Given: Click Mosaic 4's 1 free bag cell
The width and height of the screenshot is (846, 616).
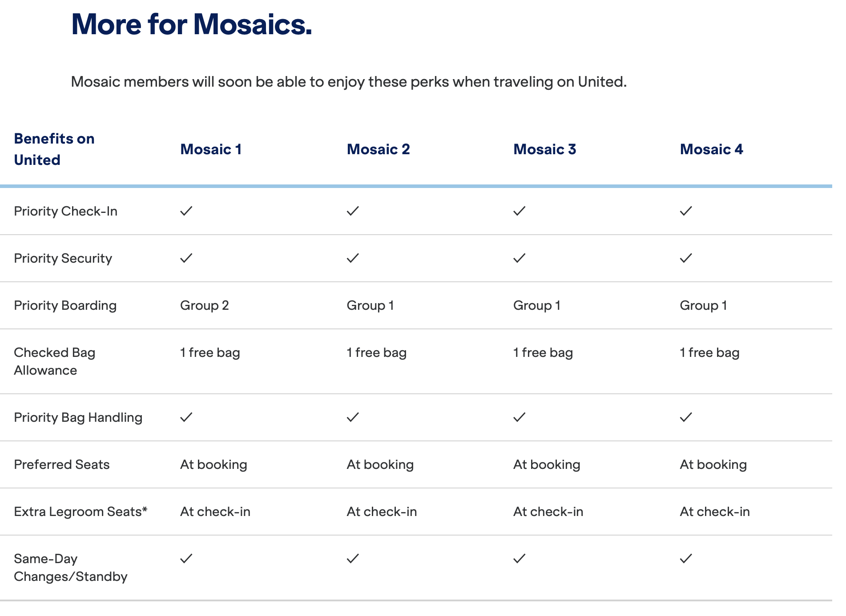Looking at the screenshot, I should pyautogui.click(x=709, y=353).
